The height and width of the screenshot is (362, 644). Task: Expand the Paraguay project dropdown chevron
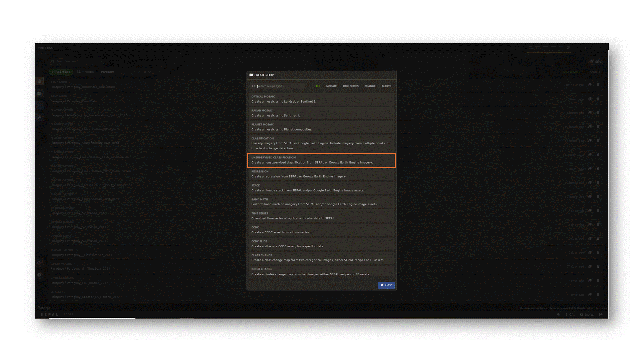(x=150, y=72)
